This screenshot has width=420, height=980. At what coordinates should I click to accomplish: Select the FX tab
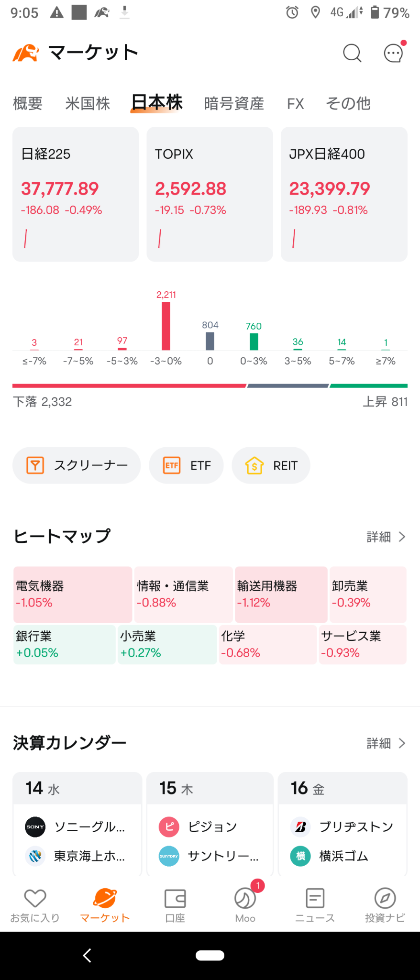point(296,103)
